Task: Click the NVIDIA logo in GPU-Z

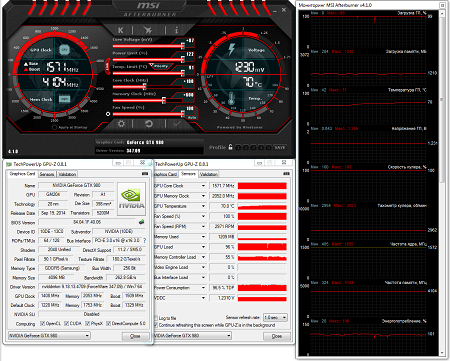Action: [x=131, y=199]
